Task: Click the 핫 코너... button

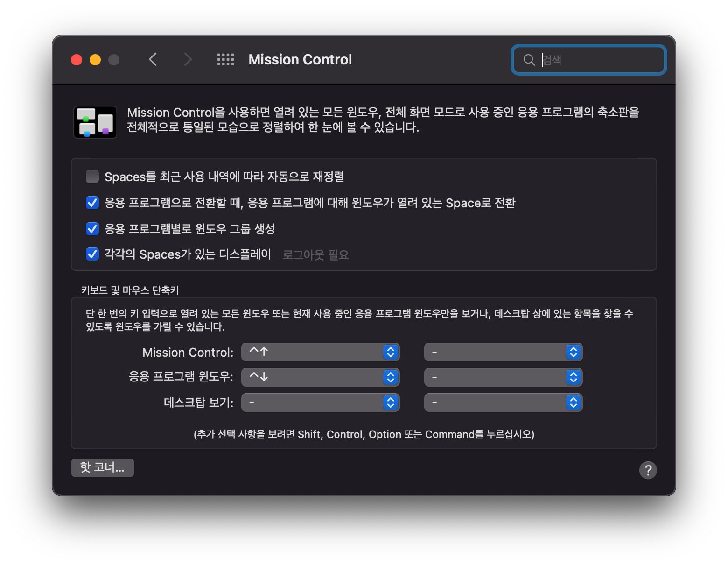Action: [x=103, y=467]
